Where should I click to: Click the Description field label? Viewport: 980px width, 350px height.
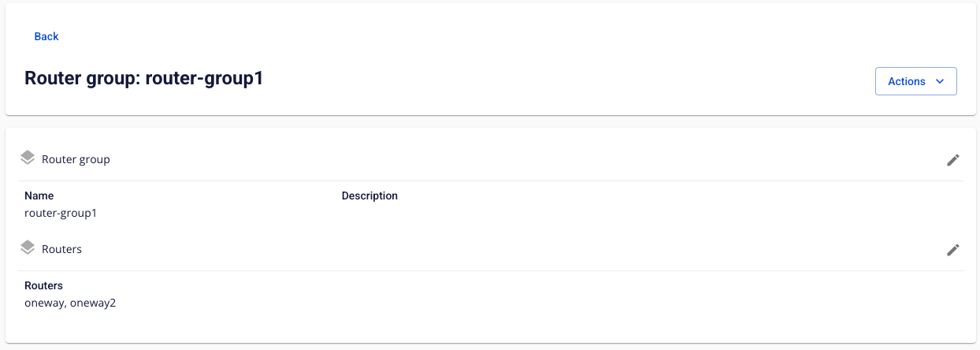pos(369,195)
